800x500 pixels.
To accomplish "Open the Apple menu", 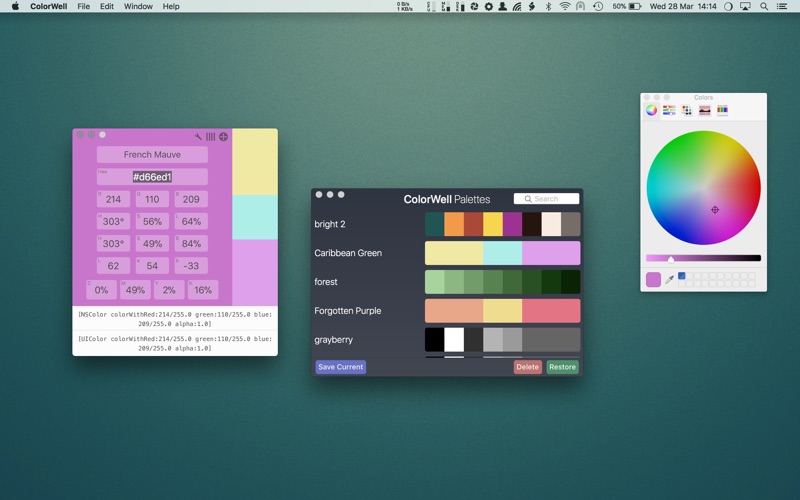I will point(15,7).
